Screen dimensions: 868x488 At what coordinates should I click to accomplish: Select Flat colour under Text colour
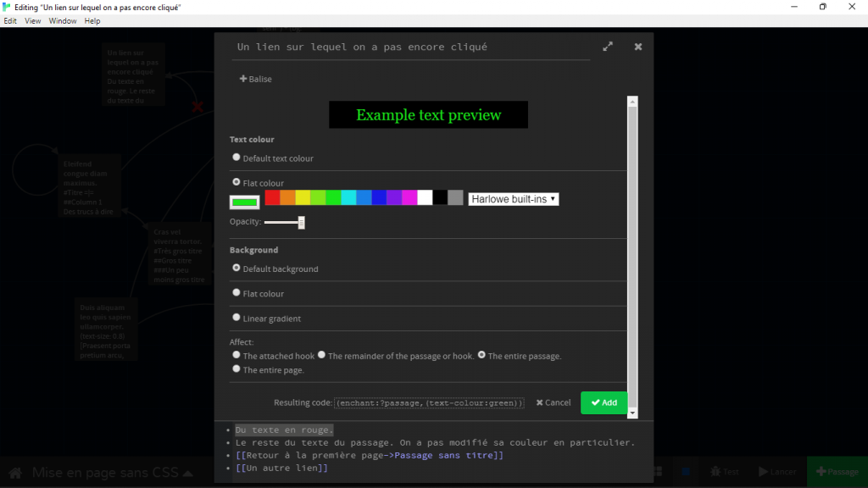point(236,182)
